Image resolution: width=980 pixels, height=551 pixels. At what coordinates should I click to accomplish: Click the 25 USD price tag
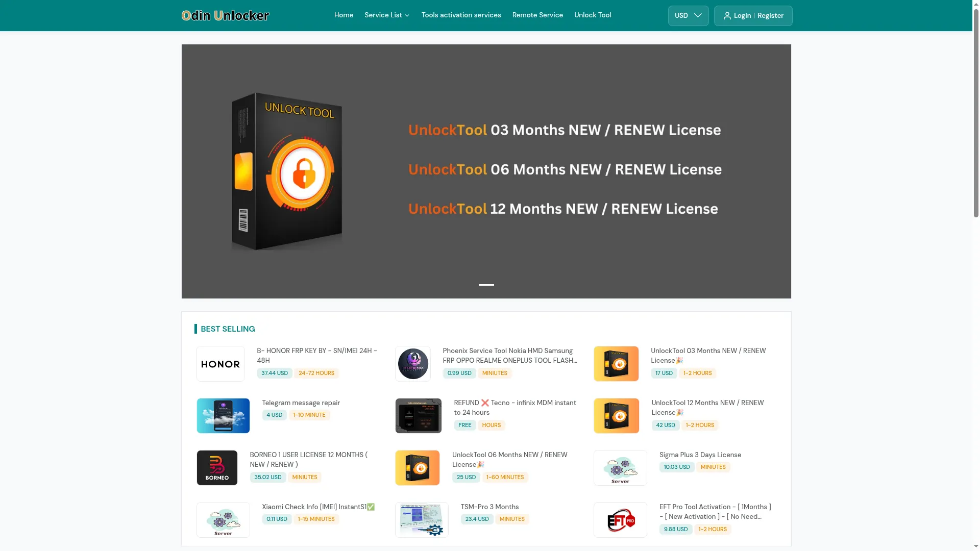coord(466,478)
